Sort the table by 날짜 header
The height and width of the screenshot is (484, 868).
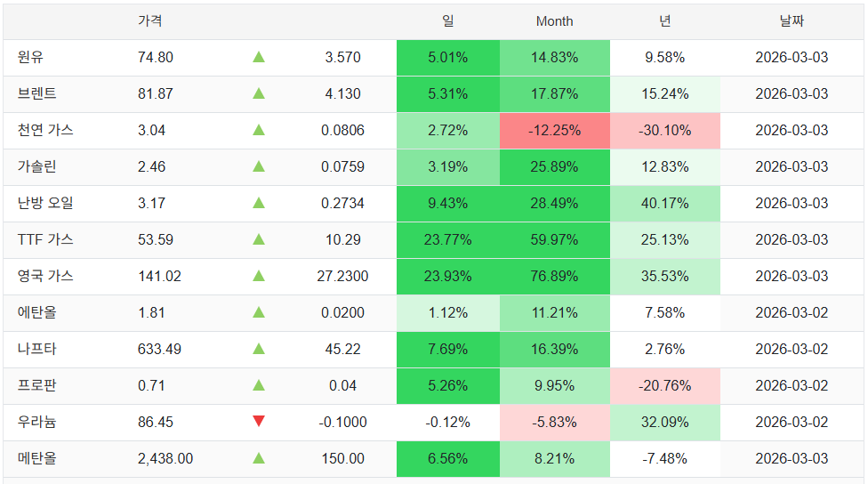point(791,21)
